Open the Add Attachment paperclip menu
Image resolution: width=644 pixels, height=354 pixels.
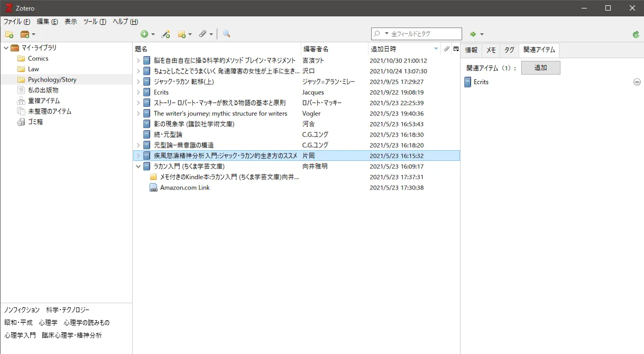point(206,34)
